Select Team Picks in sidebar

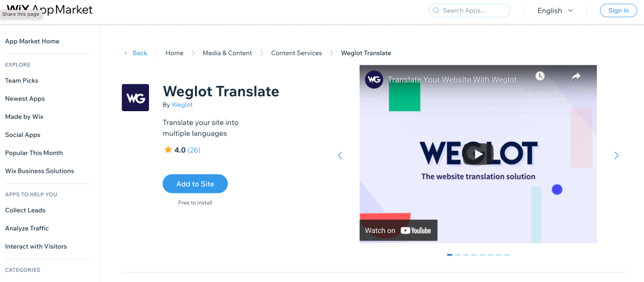click(22, 80)
